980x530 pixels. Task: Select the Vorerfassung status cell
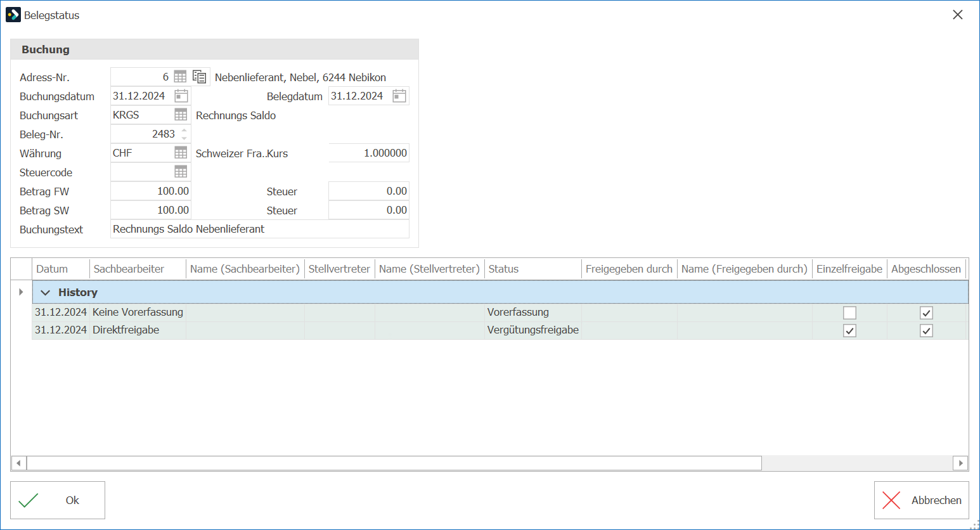tap(533, 312)
